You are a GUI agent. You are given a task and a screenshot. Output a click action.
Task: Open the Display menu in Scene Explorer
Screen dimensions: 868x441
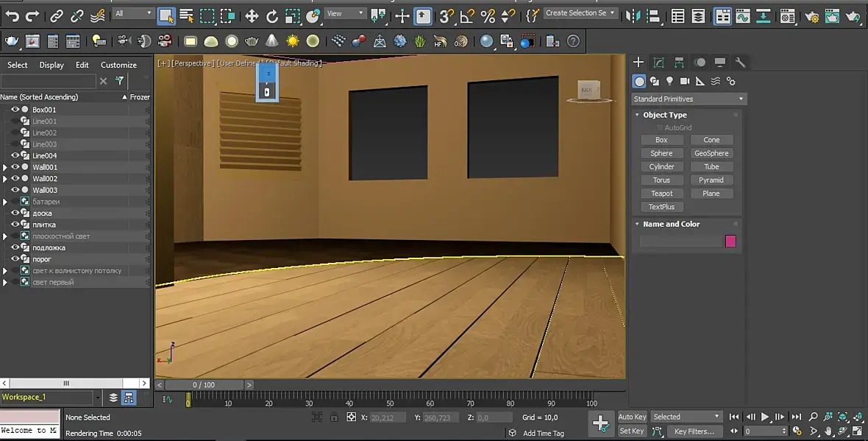pyautogui.click(x=51, y=65)
